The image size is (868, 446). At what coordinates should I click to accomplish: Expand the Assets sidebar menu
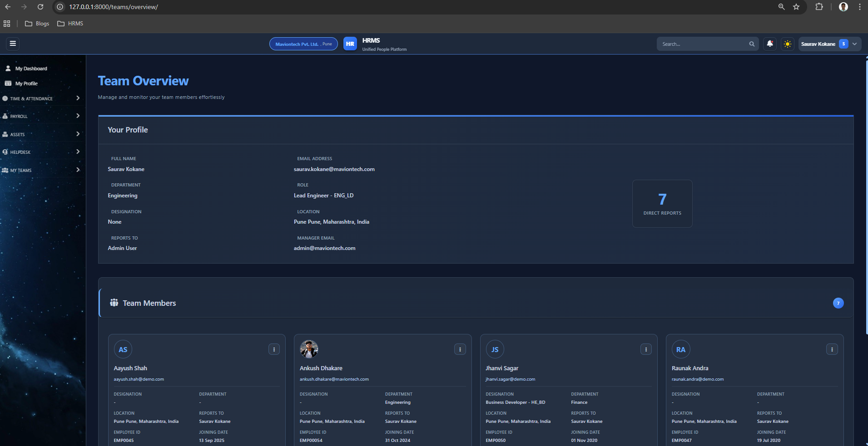41,134
